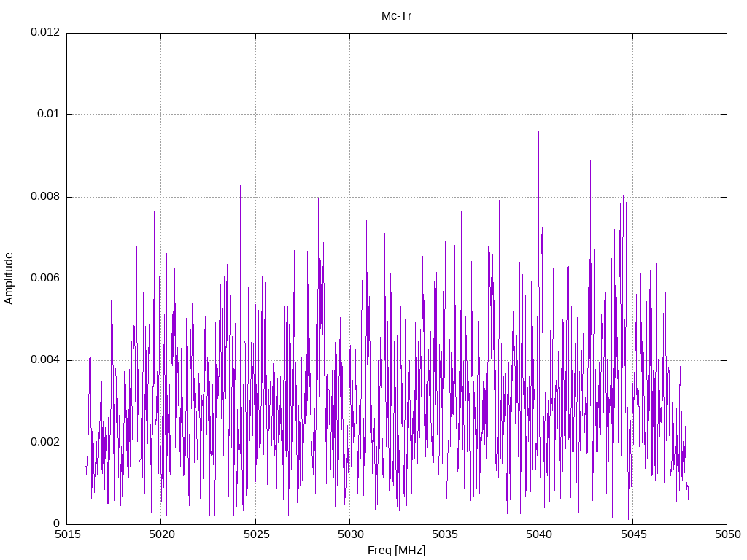Click the x-axis tick label "5045"

633,534
